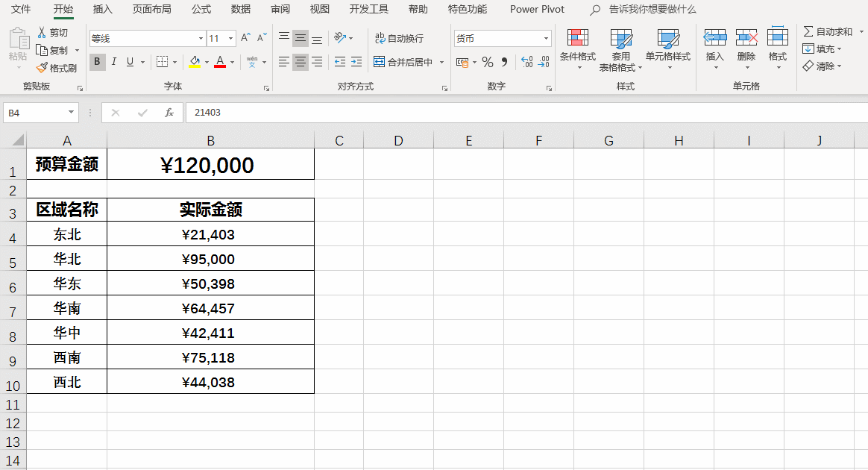Open the number format 货币 combo box
The height and width of the screenshot is (470, 868).
click(502, 38)
